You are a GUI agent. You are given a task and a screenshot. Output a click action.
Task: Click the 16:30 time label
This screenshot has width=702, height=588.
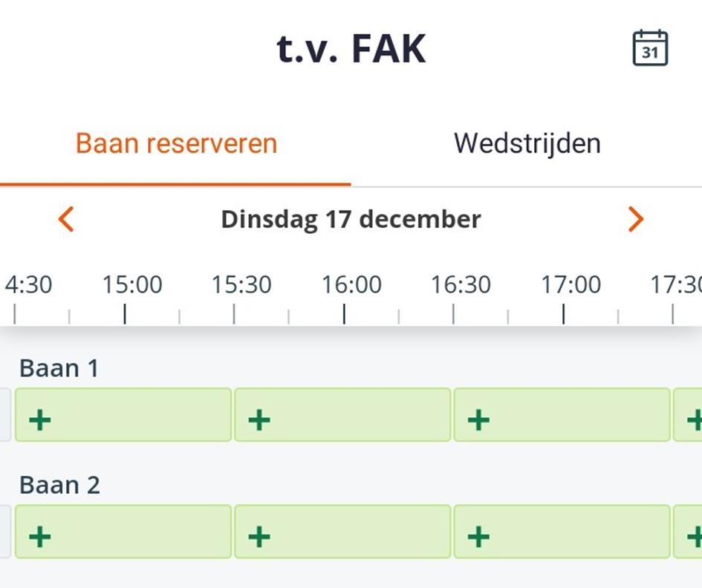[461, 284]
